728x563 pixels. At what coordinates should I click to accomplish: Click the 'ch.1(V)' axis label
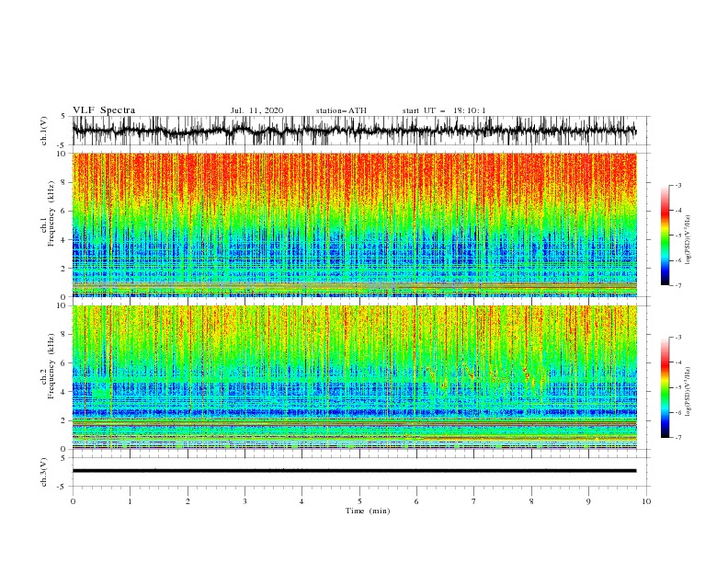[44, 131]
